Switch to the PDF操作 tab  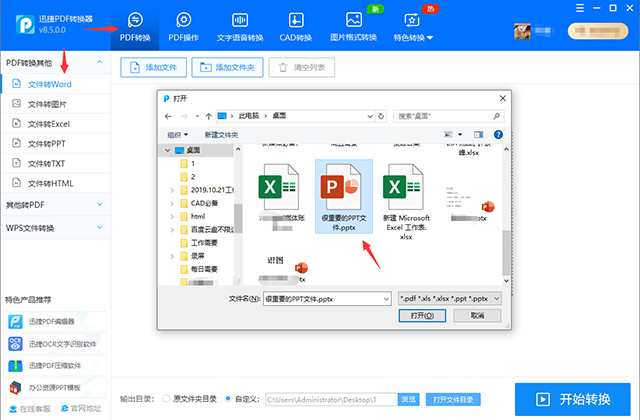point(183,27)
